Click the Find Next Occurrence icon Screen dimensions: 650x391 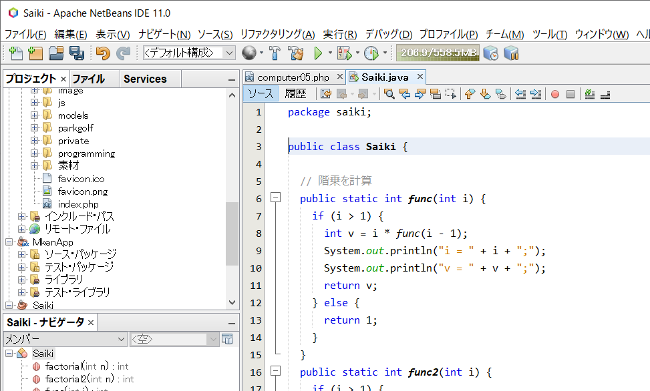420,94
